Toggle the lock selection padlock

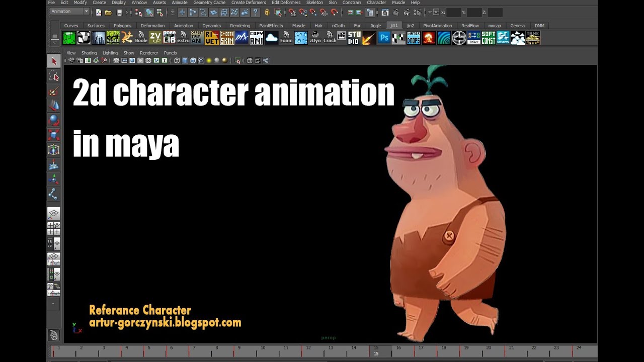(x=267, y=13)
